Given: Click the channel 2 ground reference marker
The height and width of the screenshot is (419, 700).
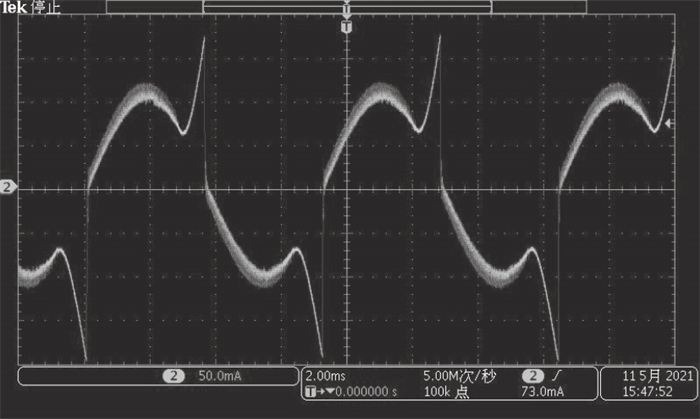Looking at the screenshot, I should (x=8, y=187).
